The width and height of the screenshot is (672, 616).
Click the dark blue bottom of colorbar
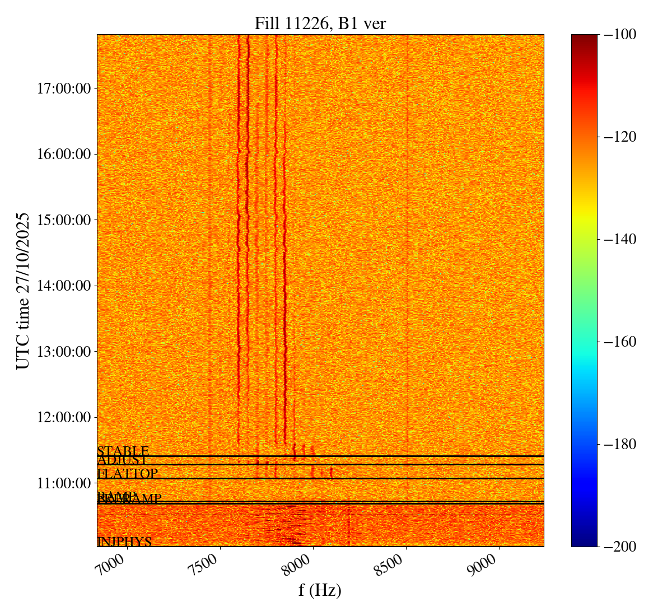(584, 542)
